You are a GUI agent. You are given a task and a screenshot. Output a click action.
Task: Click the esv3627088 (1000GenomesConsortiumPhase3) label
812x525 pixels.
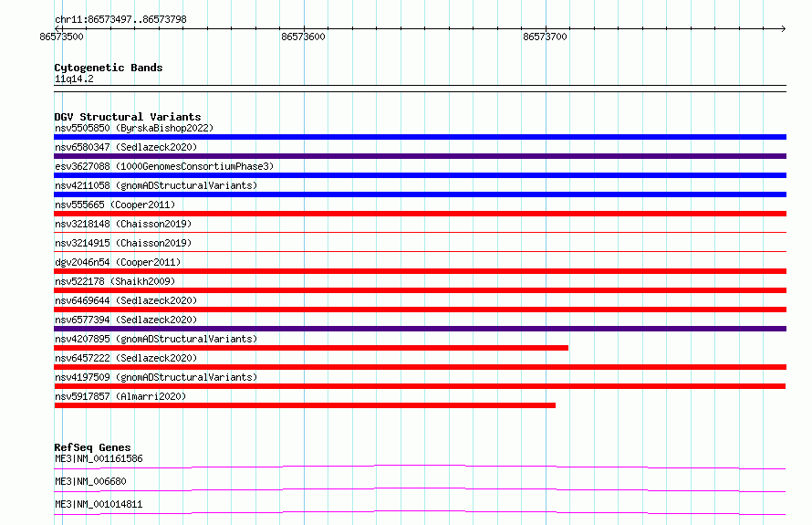click(x=164, y=166)
